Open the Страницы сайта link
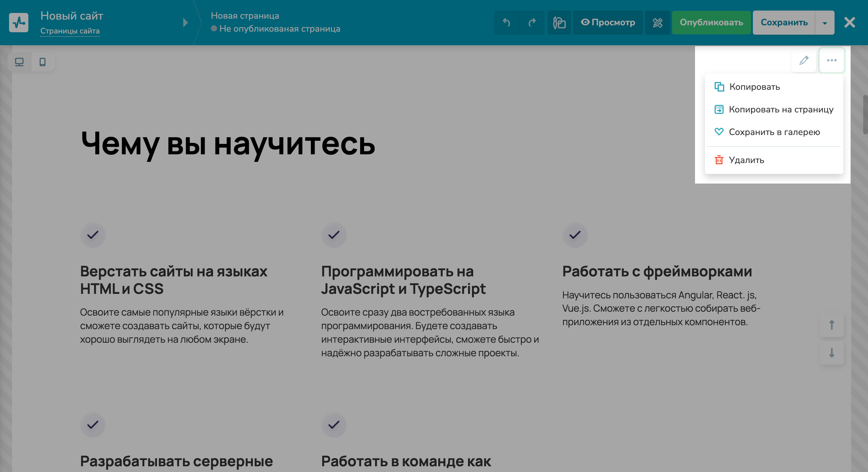The width and height of the screenshot is (868, 472). coord(70,31)
